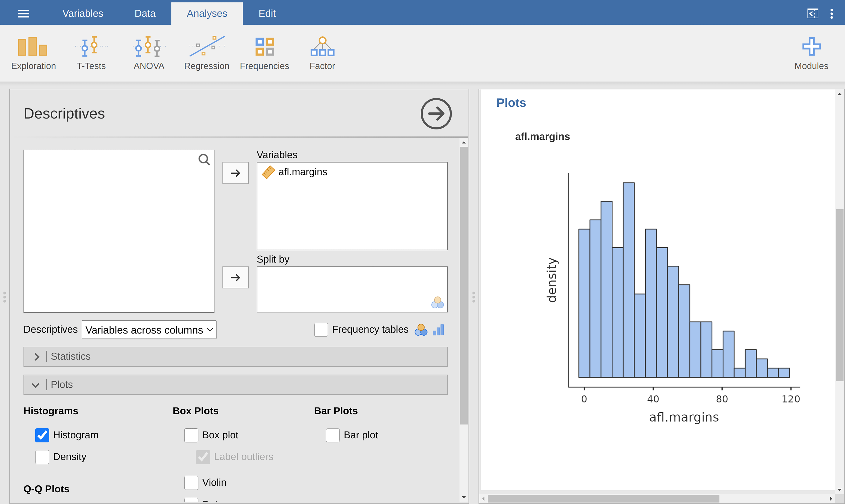Enable the Violin checkbox
The image size is (845, 504).
[x=191, y=483]
